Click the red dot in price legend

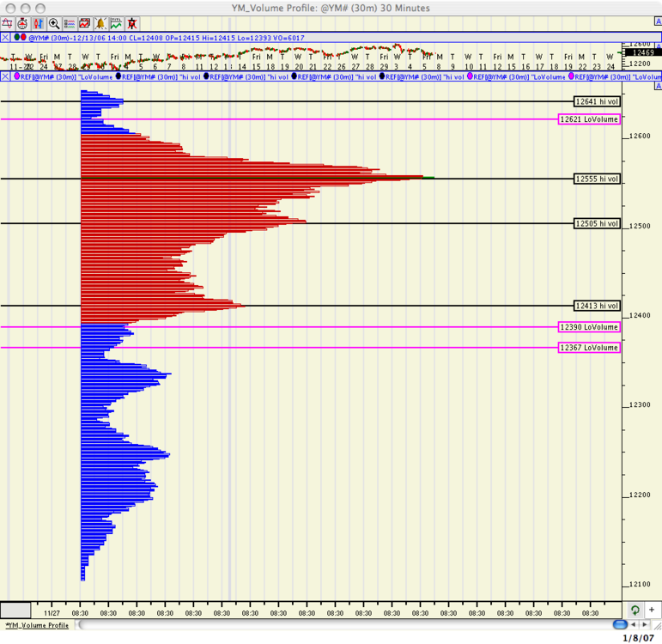[x=23, y=37]
